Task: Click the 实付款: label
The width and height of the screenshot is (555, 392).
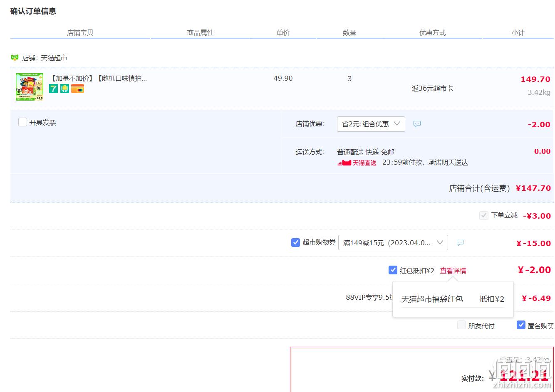Action: click(473, 378)
